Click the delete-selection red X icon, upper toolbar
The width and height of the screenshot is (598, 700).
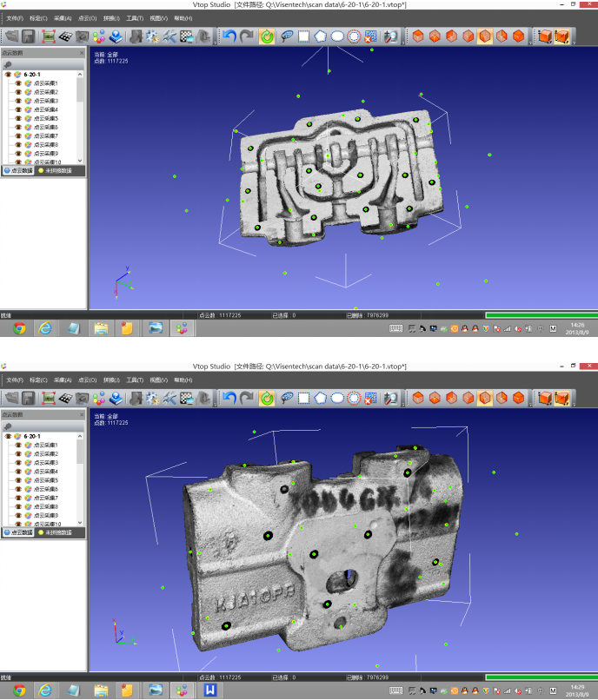tap(370, 36)
